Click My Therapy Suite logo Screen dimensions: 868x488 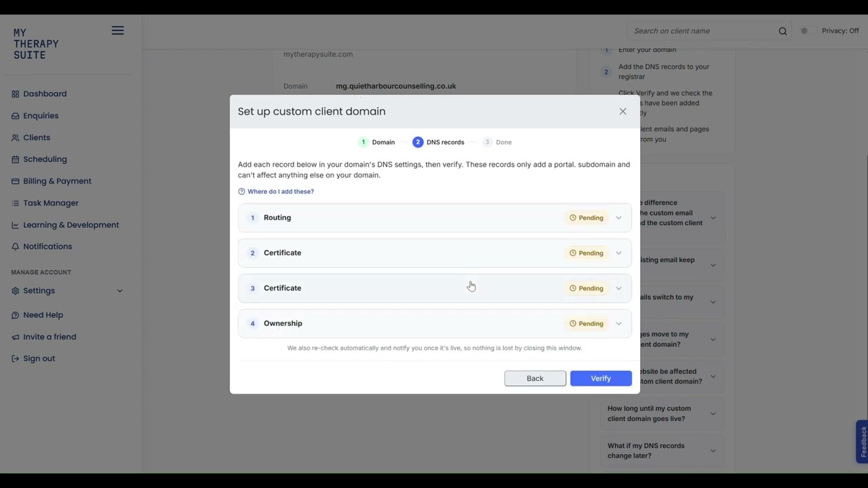(x=36, y=44)
